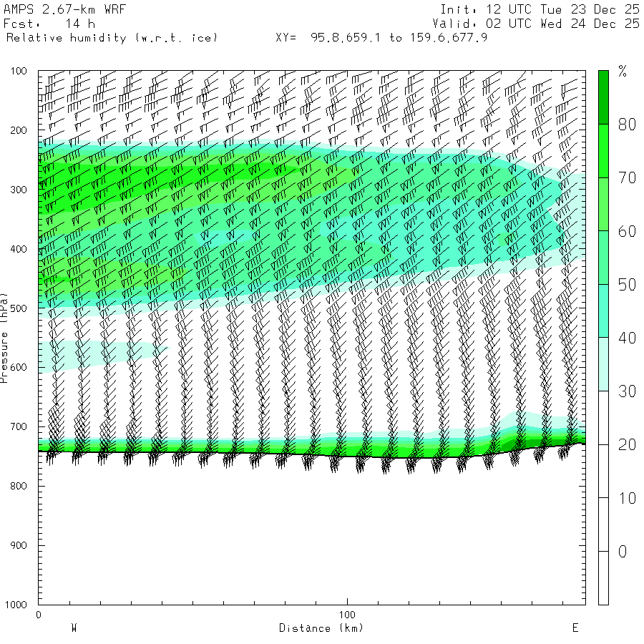Click the pale colorbar band between 30 and 40
This screenshot has width=644, height=644.
coord(603,364)
